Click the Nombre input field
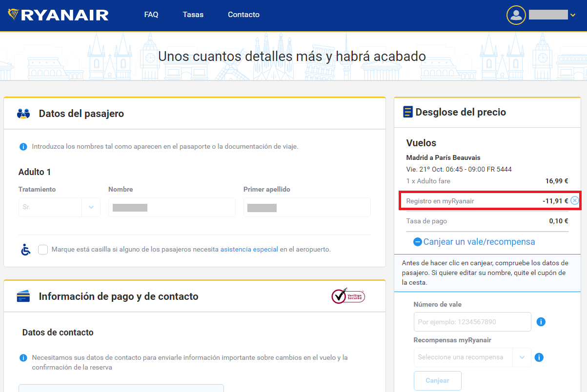587x392 pixels. click(172, 207)
